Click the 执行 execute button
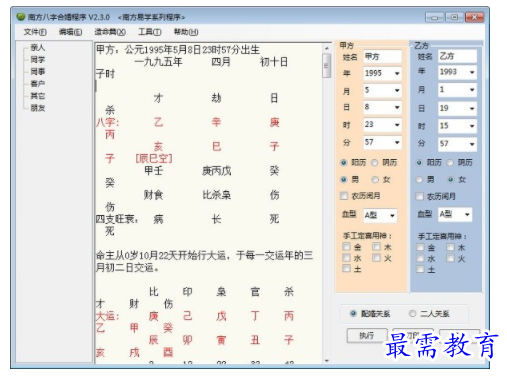 (367, 335)
